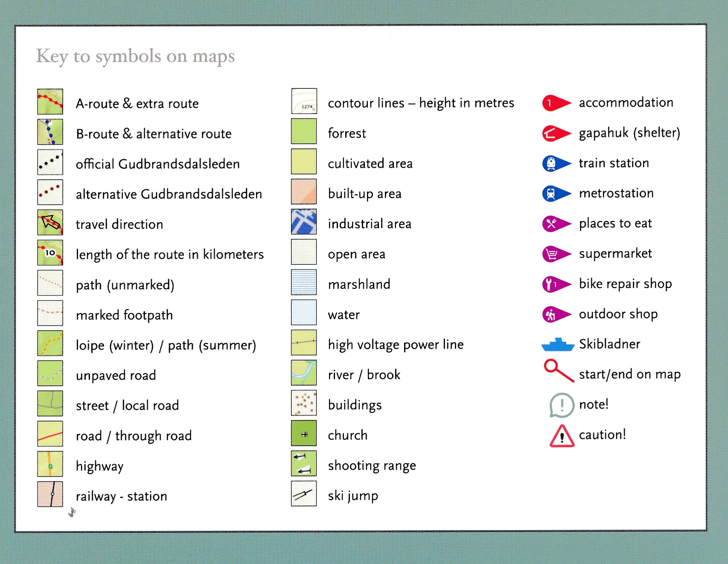Click the 'Key to symbols on maps' heading

click(135, 56)
